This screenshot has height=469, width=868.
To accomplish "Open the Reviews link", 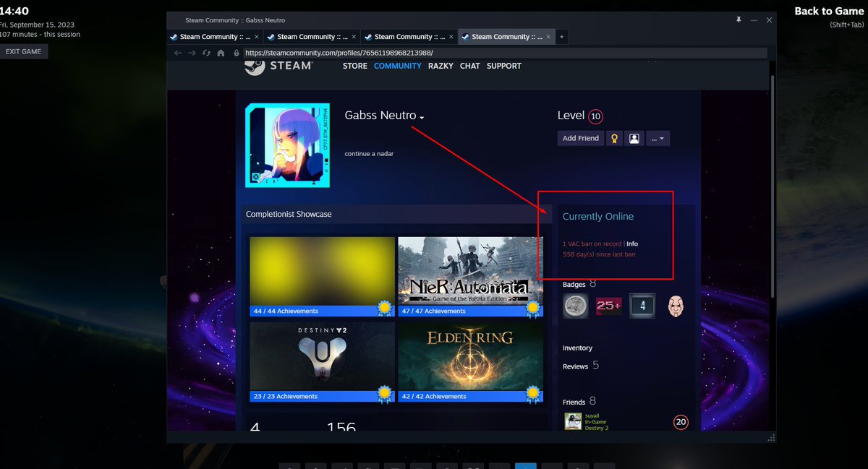I will coord(575,366).
